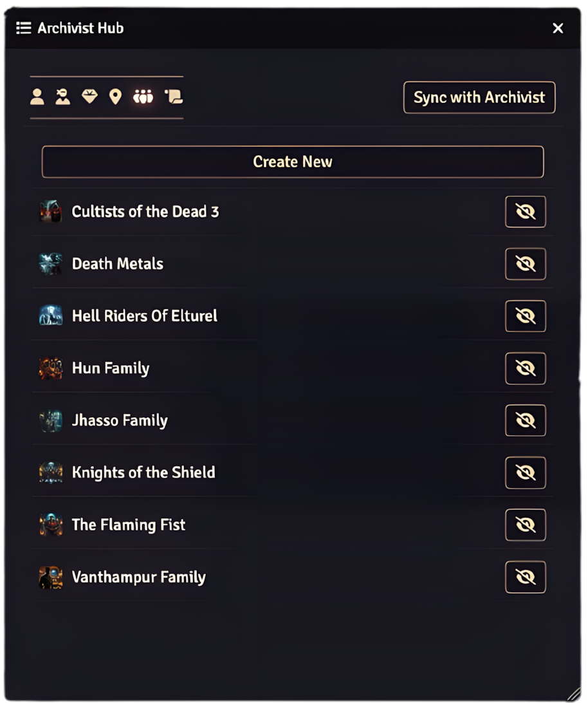Click the window resize handle in the corner

[574, 693]
